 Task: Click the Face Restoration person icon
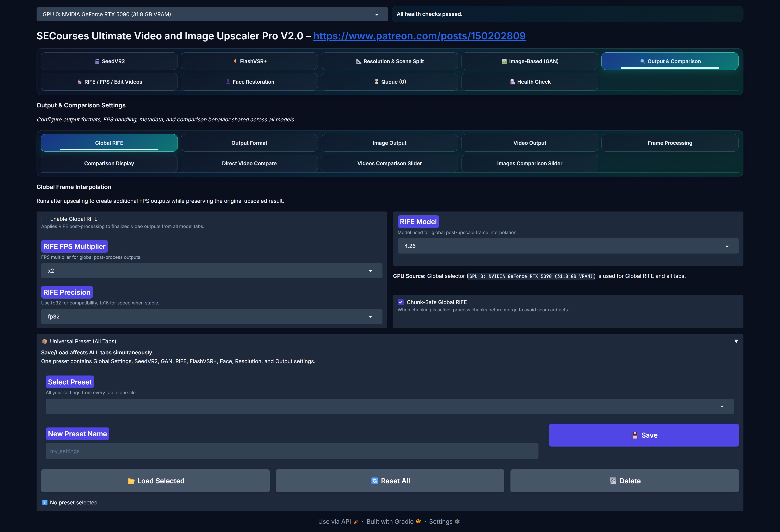point(228,82)
